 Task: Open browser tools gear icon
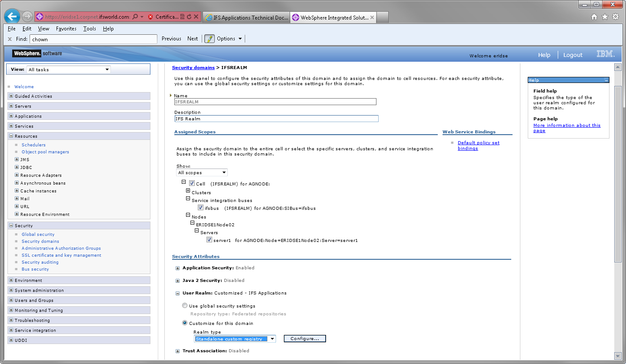pos(616,17)
